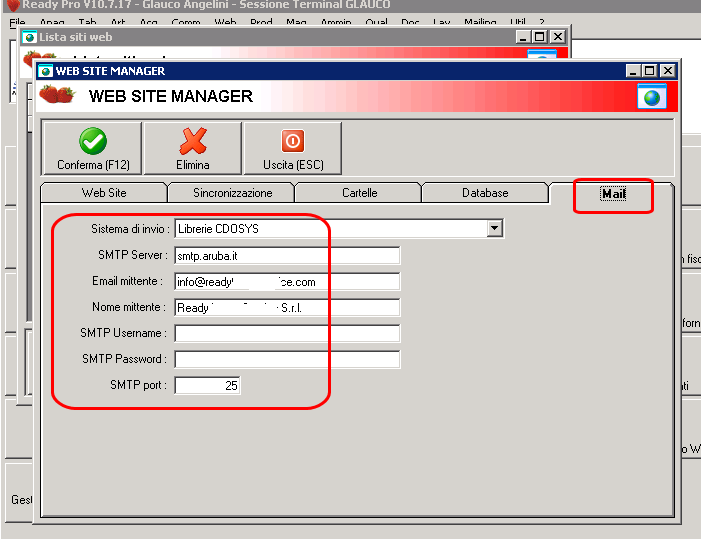Minimize the Web Site Manager window
This screenshot has height=539, width=701.
tap(632, 71)
